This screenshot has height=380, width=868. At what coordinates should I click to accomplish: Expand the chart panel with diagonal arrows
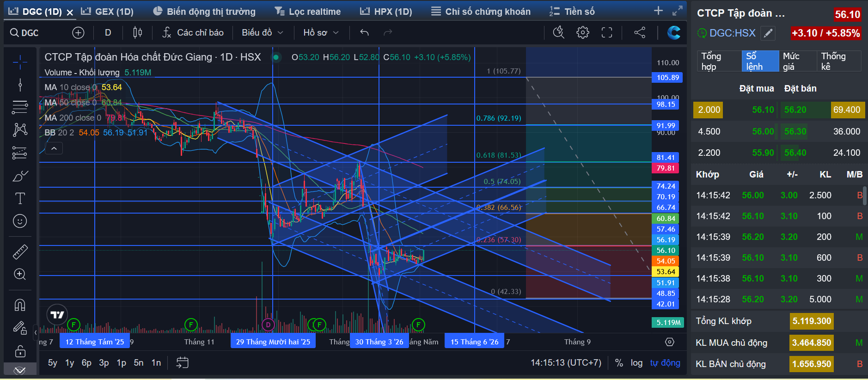point(678,11)
